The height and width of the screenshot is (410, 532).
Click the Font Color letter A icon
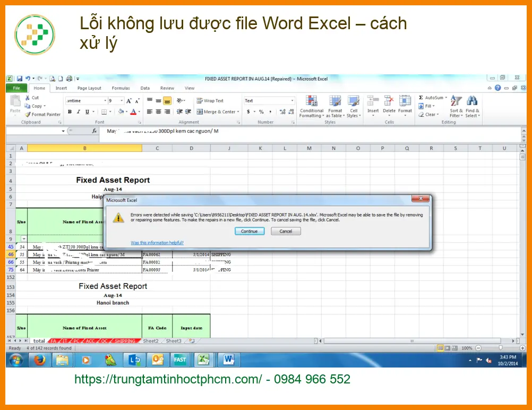pyautogui.click(x=134, y=112)
